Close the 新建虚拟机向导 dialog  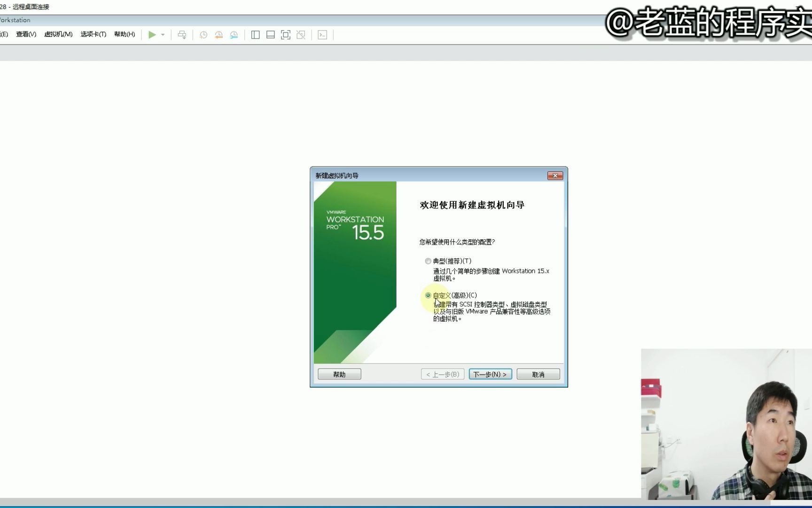[x=555, y=175]
